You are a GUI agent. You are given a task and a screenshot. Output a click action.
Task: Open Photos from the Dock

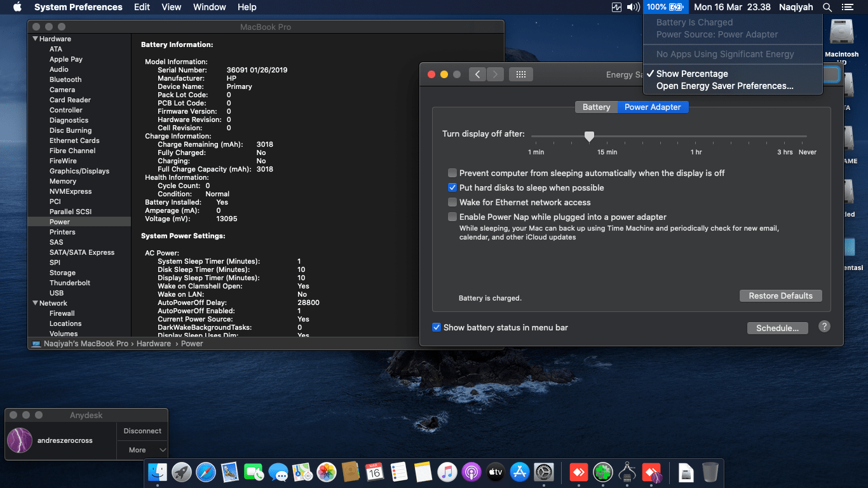[326, 472]
